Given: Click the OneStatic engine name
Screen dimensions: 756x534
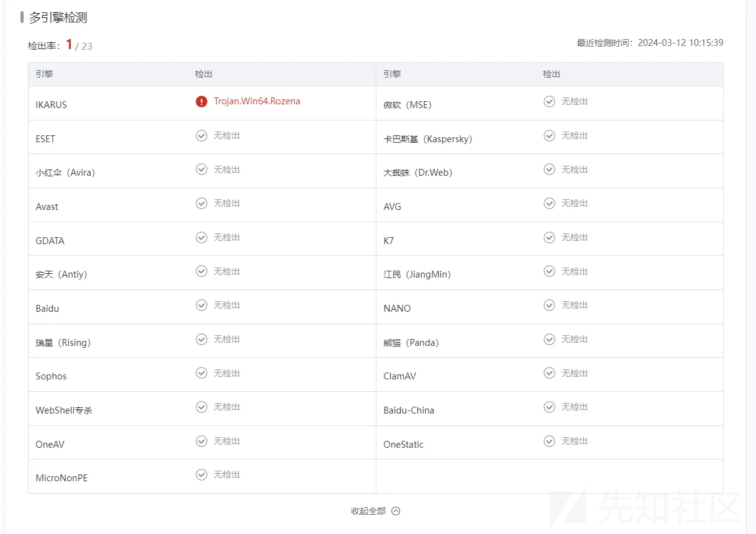Looking at the screenshot, I should tap(403, 445).
